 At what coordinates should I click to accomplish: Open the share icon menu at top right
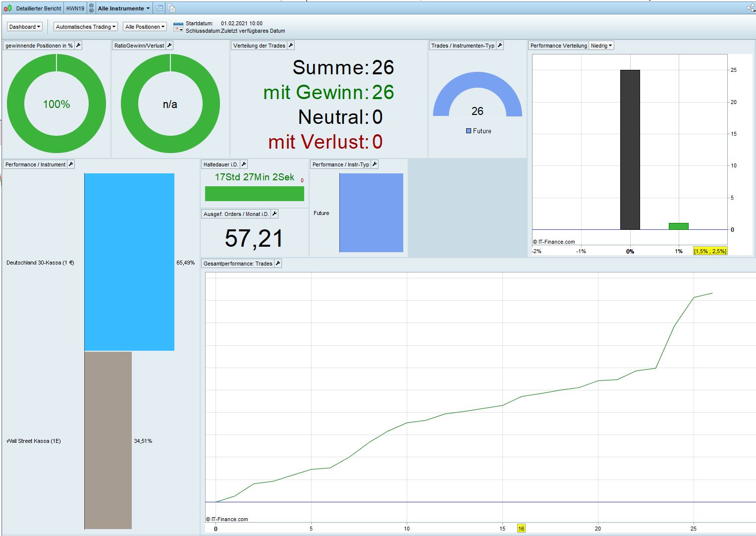click(x=751, y=8)
